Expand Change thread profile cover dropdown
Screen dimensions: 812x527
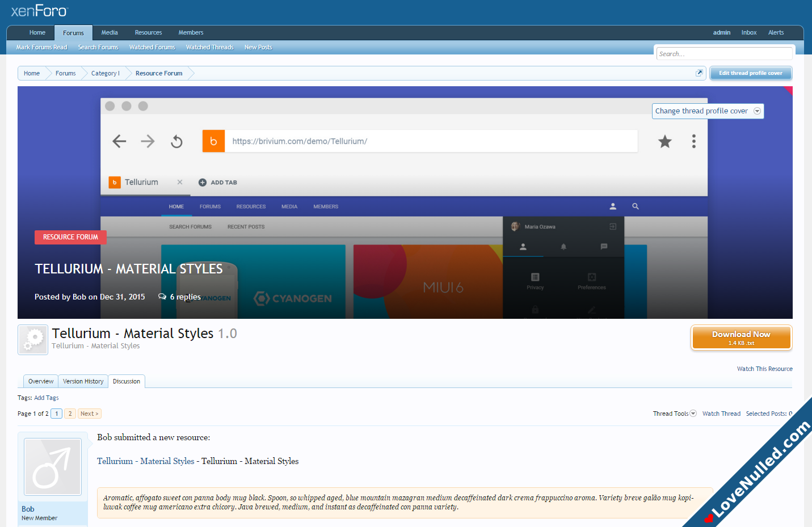708,111
